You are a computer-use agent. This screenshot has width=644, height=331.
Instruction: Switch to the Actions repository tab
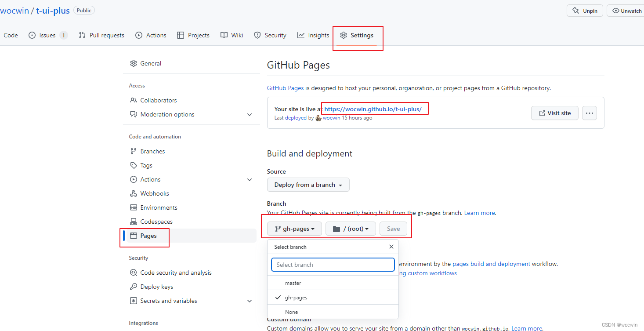pyautogui.click(x=151, y=35)
